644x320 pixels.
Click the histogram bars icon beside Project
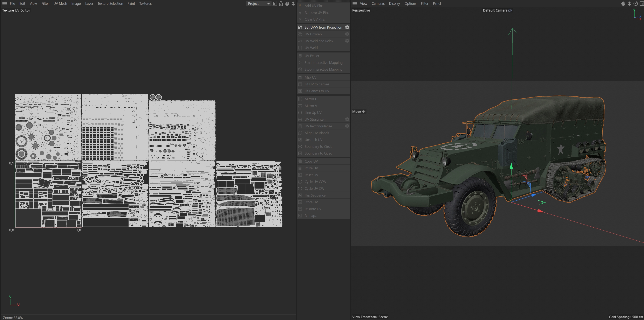pos(274,3)
